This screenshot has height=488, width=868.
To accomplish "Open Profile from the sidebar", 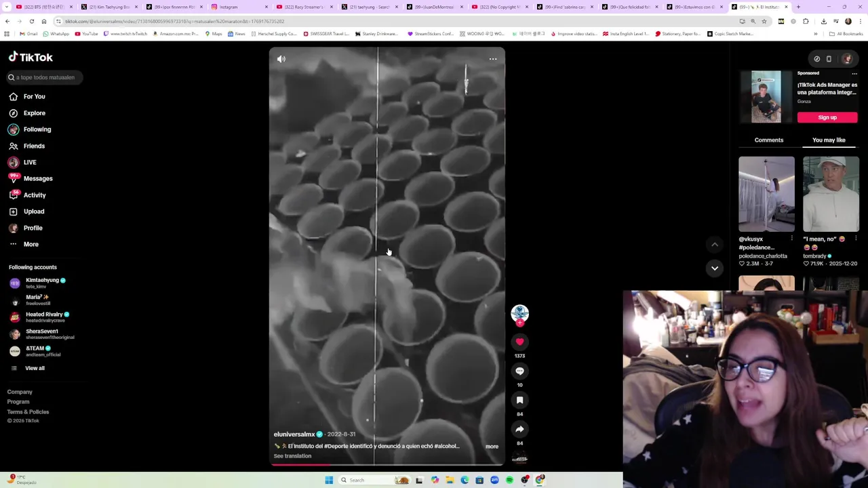I will [33, 228].
